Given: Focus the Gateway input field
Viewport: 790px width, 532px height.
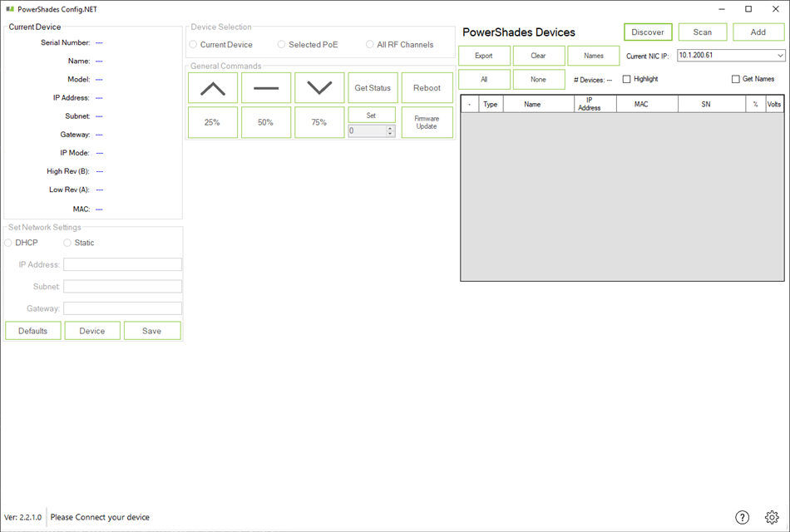Looking at the screenshot, I should [x=122, y=308].
